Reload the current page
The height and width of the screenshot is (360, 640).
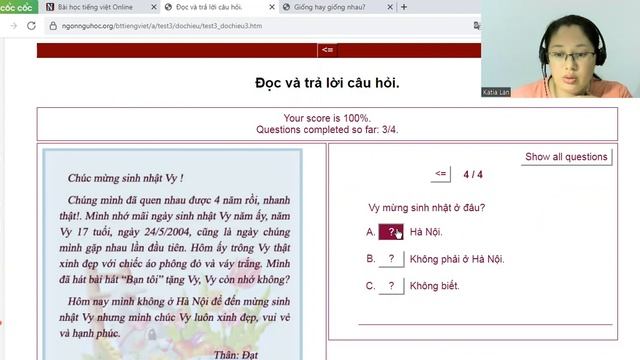pyautogui.click(x=31, y=26)
